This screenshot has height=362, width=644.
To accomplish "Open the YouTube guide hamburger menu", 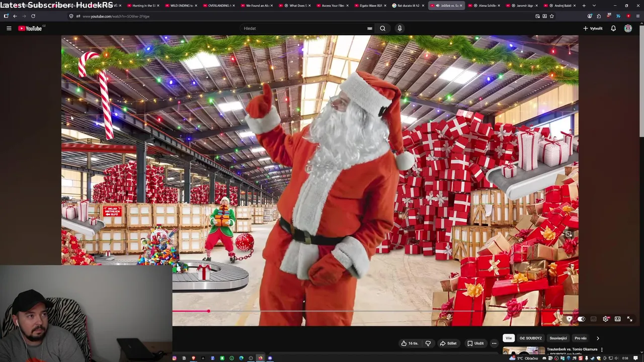I will tap(9, 28).
